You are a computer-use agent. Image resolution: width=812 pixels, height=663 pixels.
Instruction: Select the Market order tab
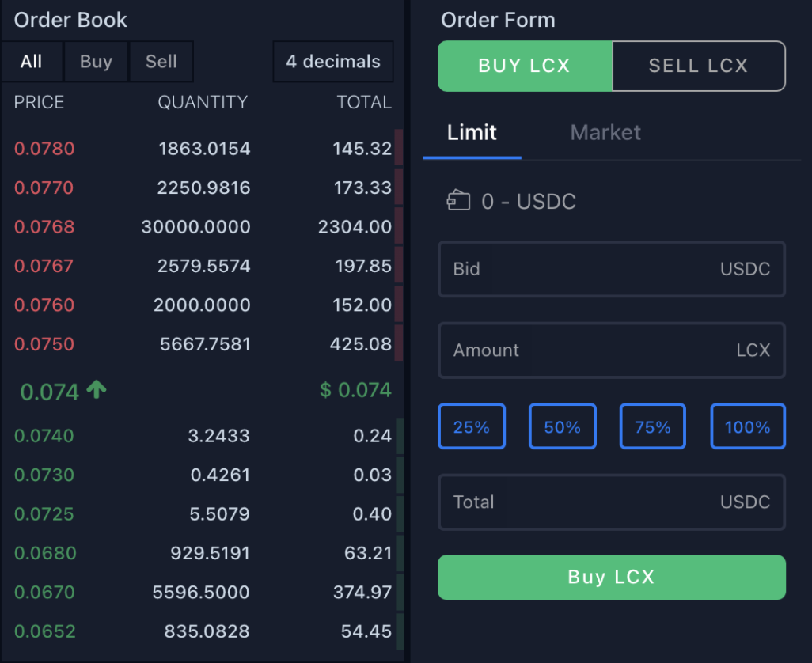(605, 132)
